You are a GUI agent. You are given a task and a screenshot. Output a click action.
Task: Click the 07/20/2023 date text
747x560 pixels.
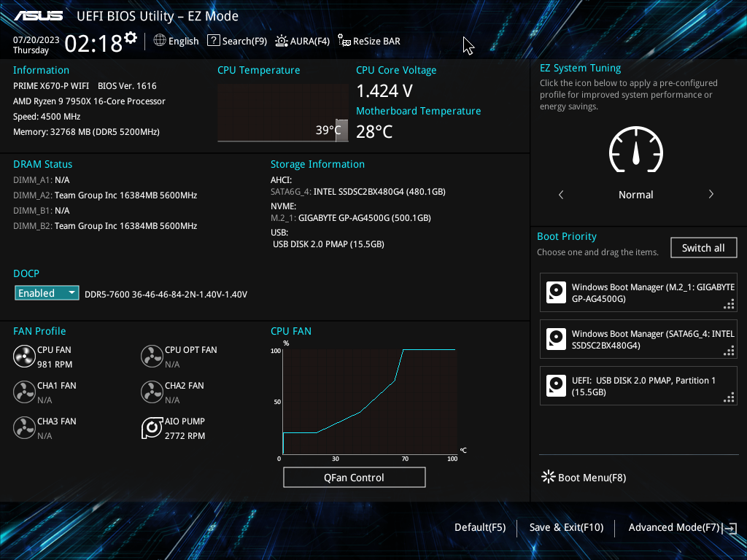tap(36, 40)
